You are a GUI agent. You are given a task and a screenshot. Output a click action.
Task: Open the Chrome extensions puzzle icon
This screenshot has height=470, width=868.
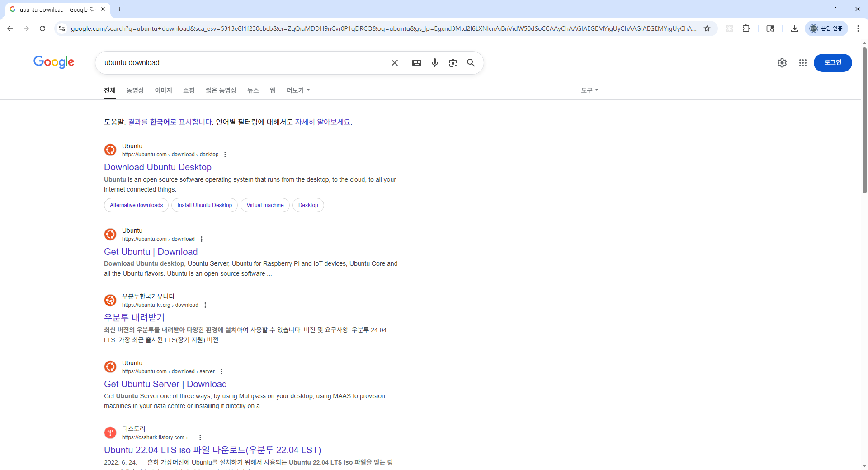point(746,28)
